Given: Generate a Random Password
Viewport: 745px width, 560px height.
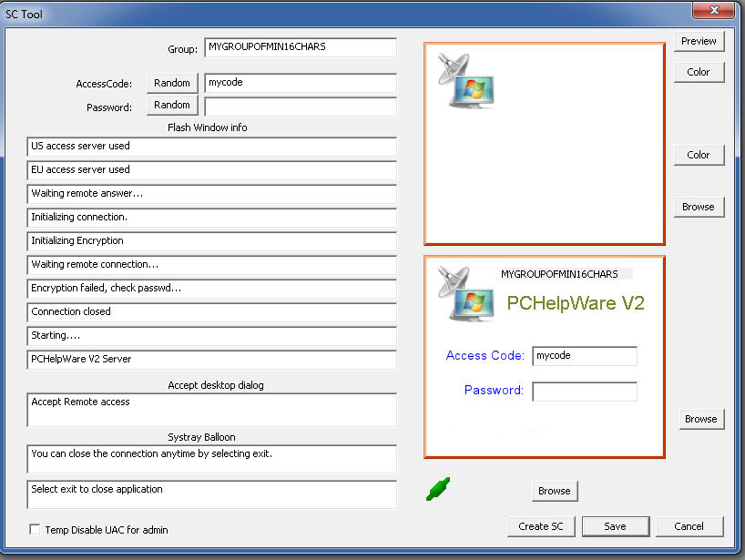Looking at the screenshot, I should click(172, 105).
